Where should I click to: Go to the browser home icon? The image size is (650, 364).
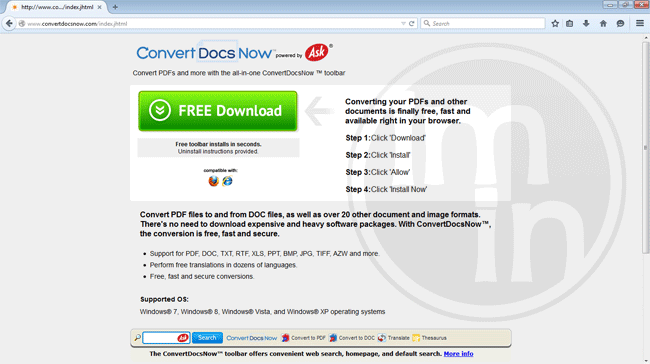click(x=603, y=24)
